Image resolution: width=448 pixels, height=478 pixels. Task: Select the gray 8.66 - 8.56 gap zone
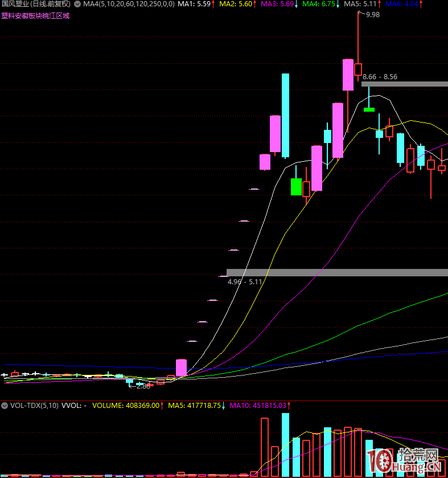coord(404,84)
